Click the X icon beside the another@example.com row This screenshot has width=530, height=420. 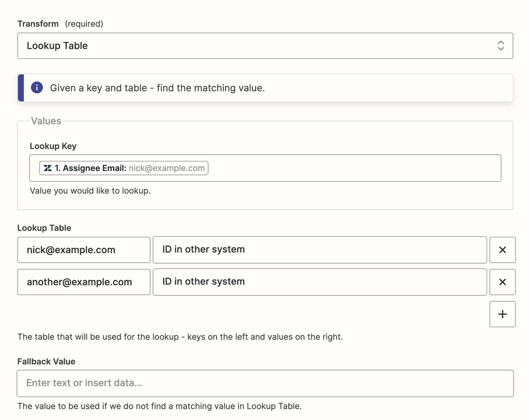pyautogui.click(x=502, y=282)
